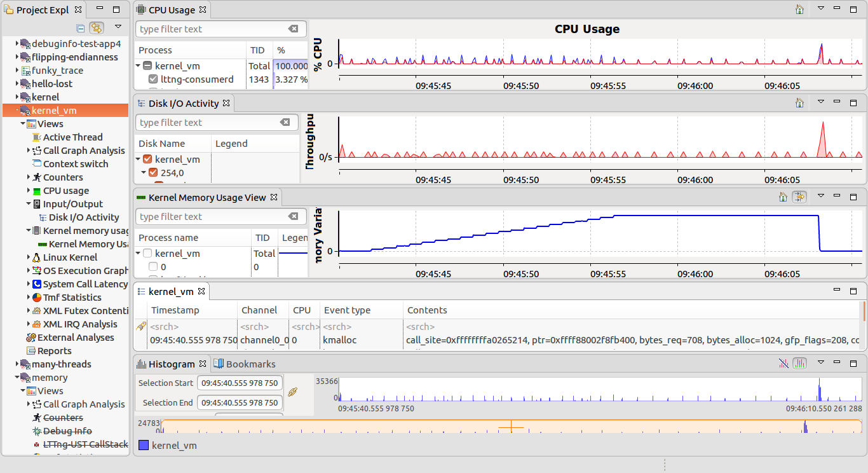Toggle lost events icon in Histogram toolbar

[x=783, y=363]
